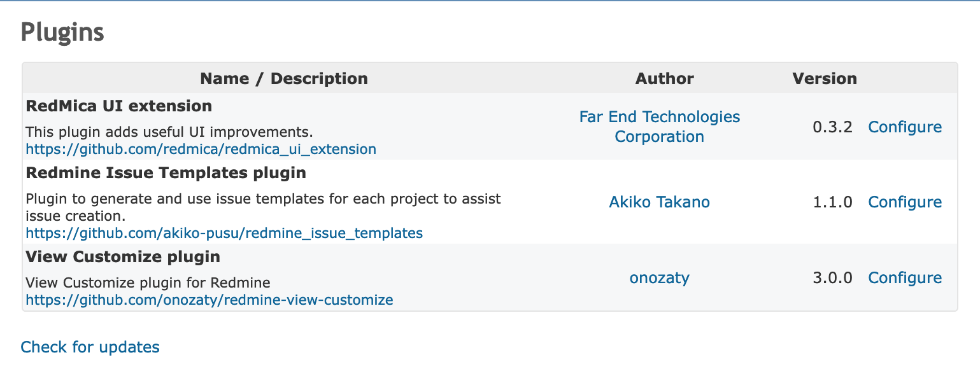980x369 pixels.
Task: Click the Plugins page heading
Action: pyautogui.click(x=62, y=32)
